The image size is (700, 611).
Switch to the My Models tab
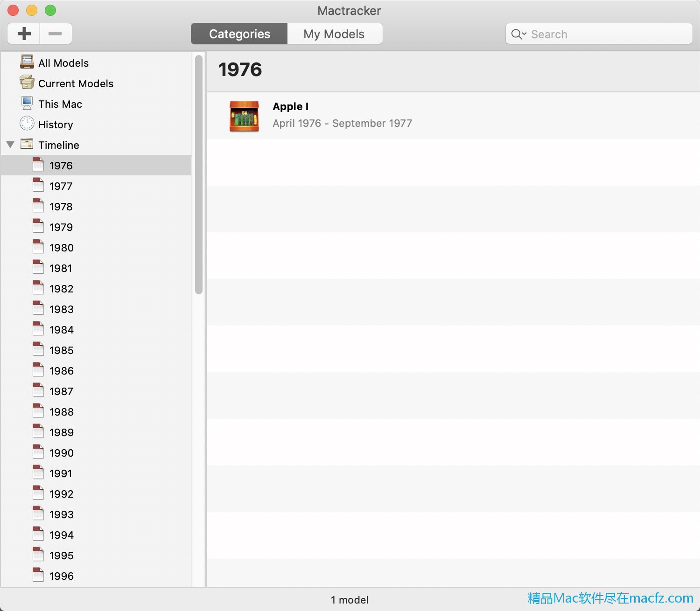tap(334, 34)
